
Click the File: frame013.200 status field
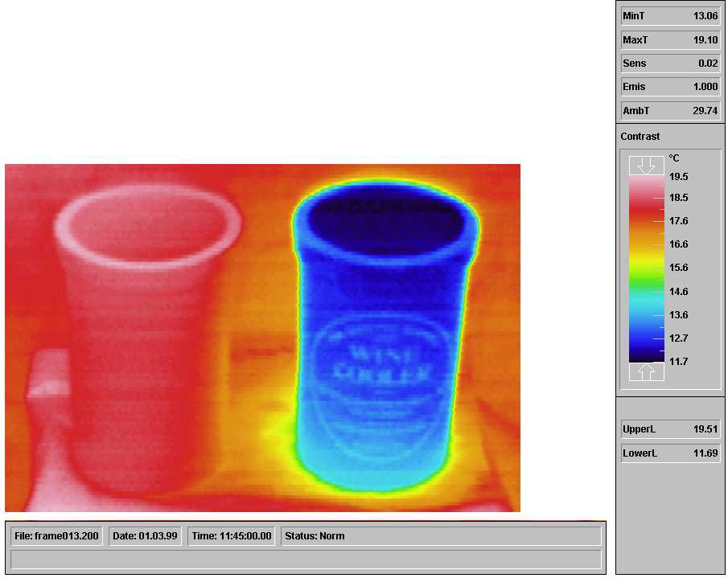click(x=56, y=536)
